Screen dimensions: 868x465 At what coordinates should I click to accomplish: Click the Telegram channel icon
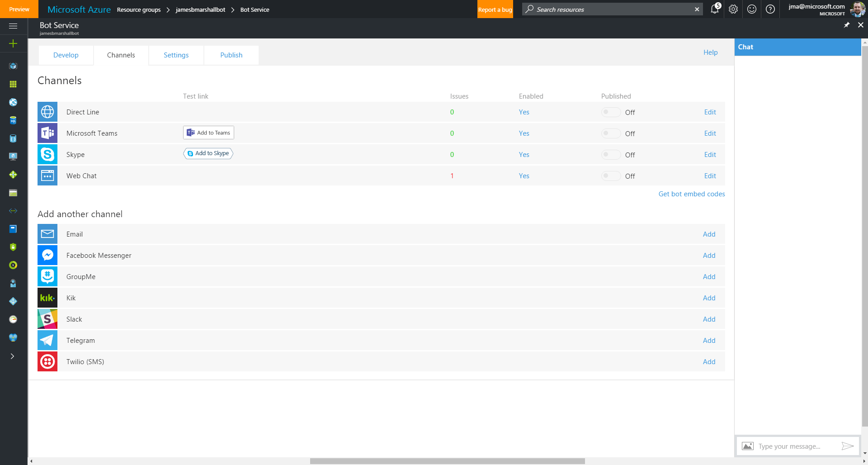(47, 340)
